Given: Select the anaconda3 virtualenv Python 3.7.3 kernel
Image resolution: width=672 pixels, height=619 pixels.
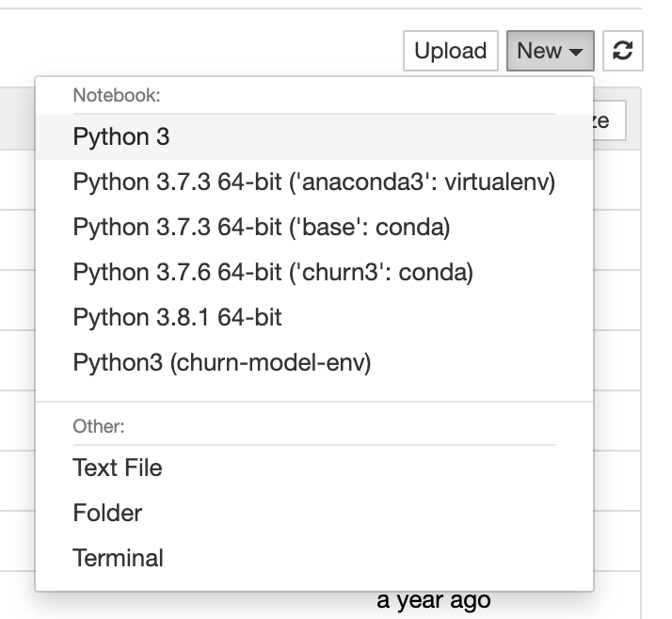Looking at the screenshot, I should 313,182.
